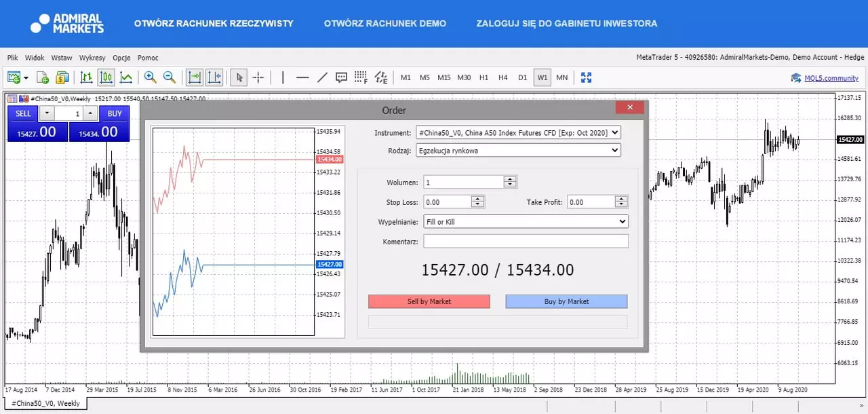Switch chart to line chart mode
This screenshot has height=414, width=868.
pos(126,77)
